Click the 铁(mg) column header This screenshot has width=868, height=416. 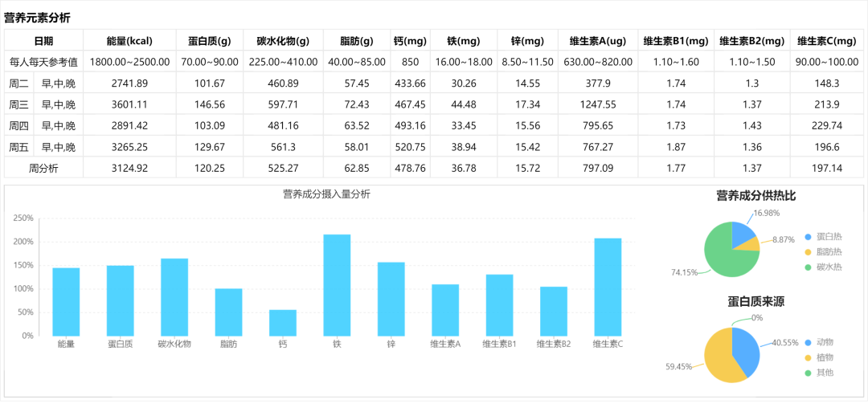(464, 41)
